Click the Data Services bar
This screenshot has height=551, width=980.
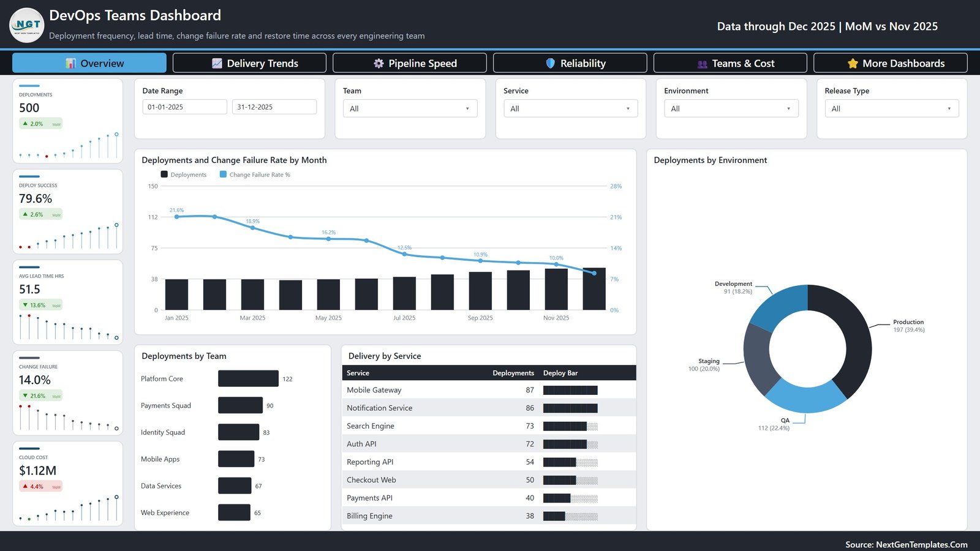point(235,486)
